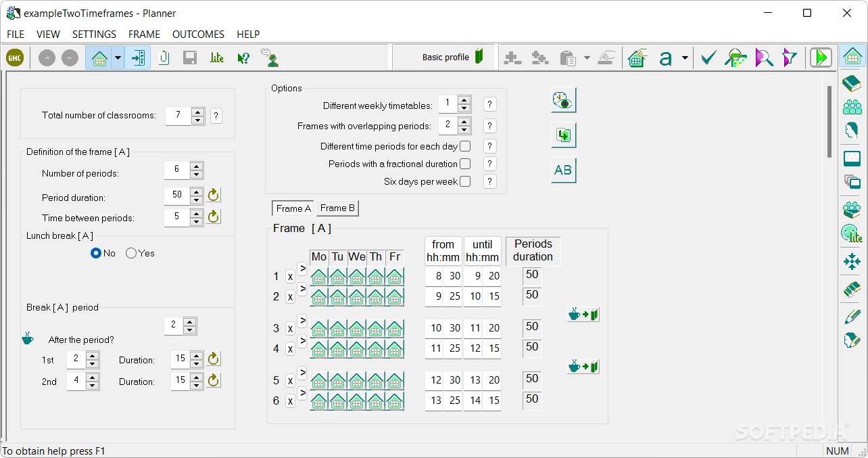Screen dimensions: 868x458
Task: Open the OUTCOMES menu
Action: [198, 34]
